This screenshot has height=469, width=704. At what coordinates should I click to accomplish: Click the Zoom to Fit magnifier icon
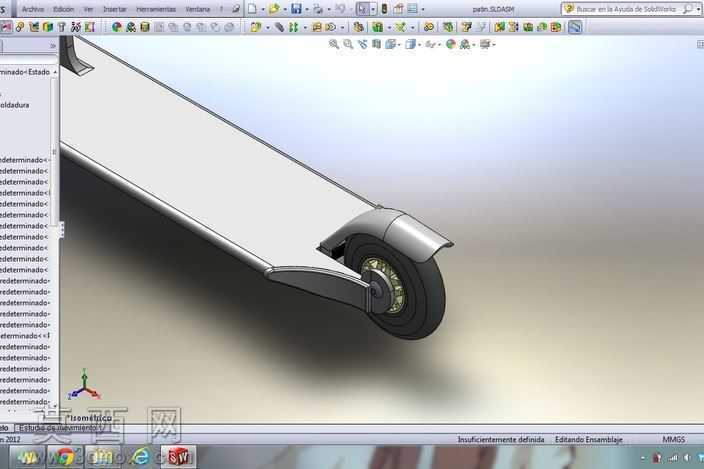point(334,44)
